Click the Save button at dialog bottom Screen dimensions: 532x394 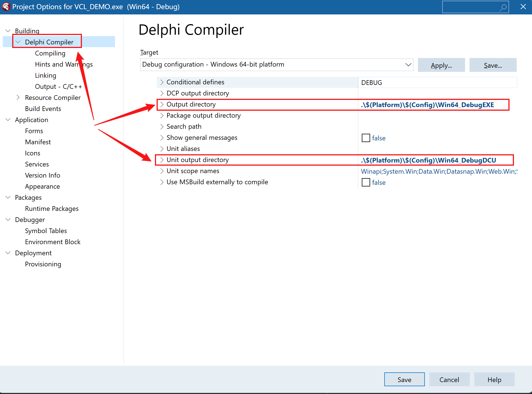(x=404, y=379)
